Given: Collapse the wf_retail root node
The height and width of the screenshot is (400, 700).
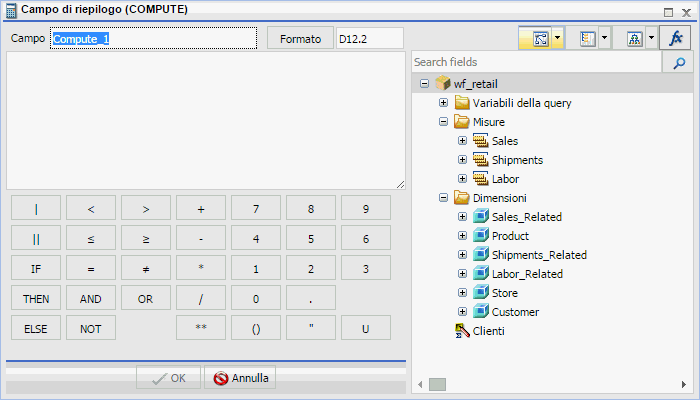Looking at the screenshot, I should point(425,83).
